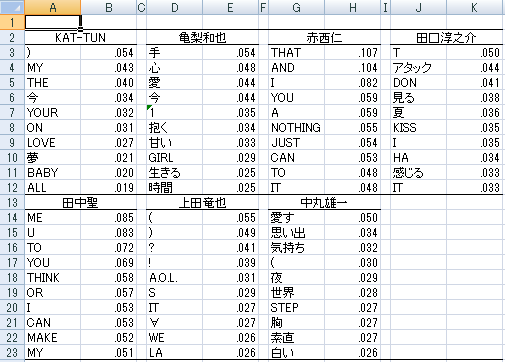Screen dimensions: 505x362
Task: Click the cell containing ALL
Action: [53, 187]
